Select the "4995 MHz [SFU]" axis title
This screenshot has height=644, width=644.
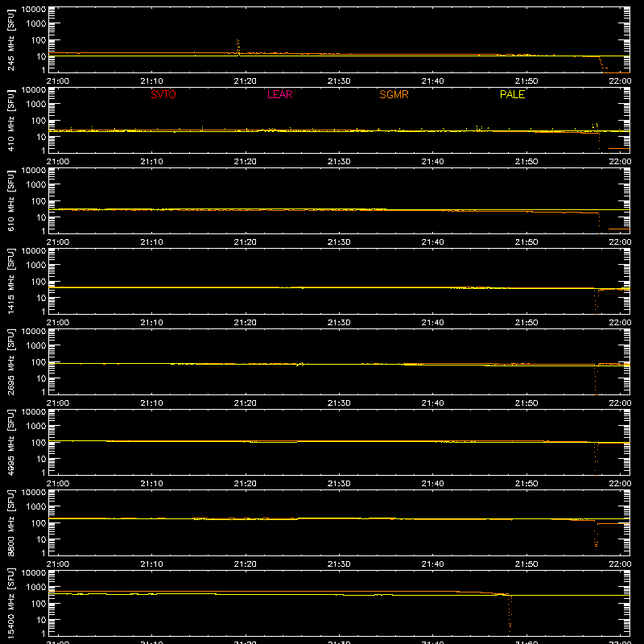point(11,442)
